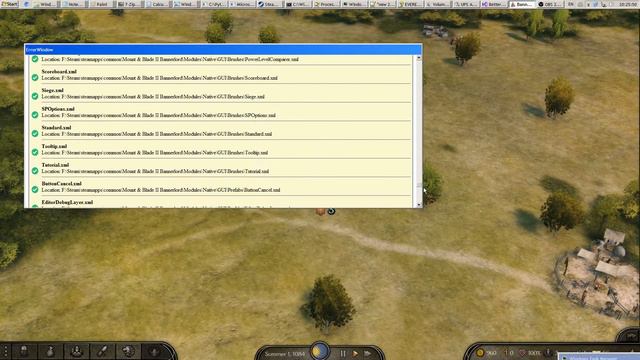
Task: Click the influence counter beside gold
Action: coord(509,353)
